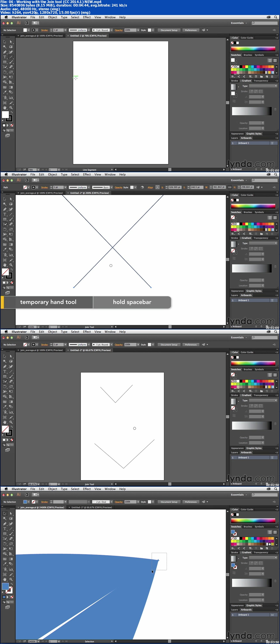Switch swatches to thumbnail view in 200% window
The width and height of the screenshot is (280, 644).
point(275,218)
